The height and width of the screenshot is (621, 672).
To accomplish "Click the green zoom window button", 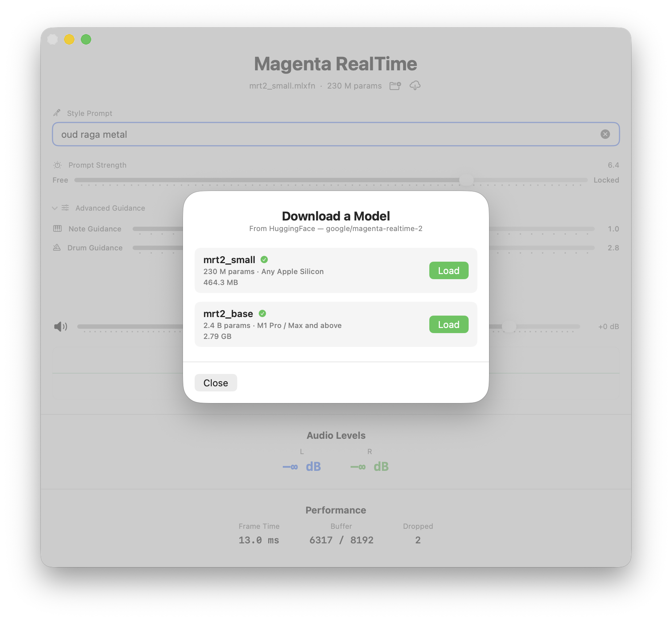I will (86, 39).
